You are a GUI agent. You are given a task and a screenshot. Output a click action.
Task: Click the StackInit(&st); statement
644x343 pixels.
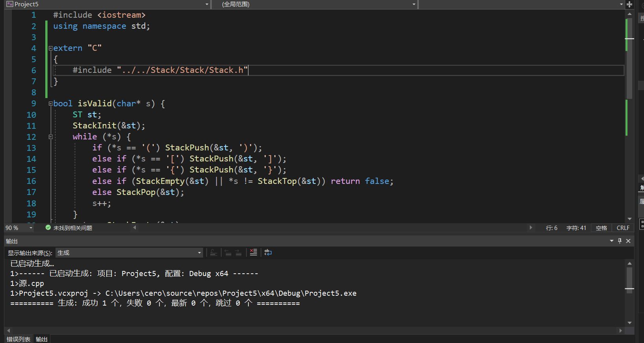109,126
